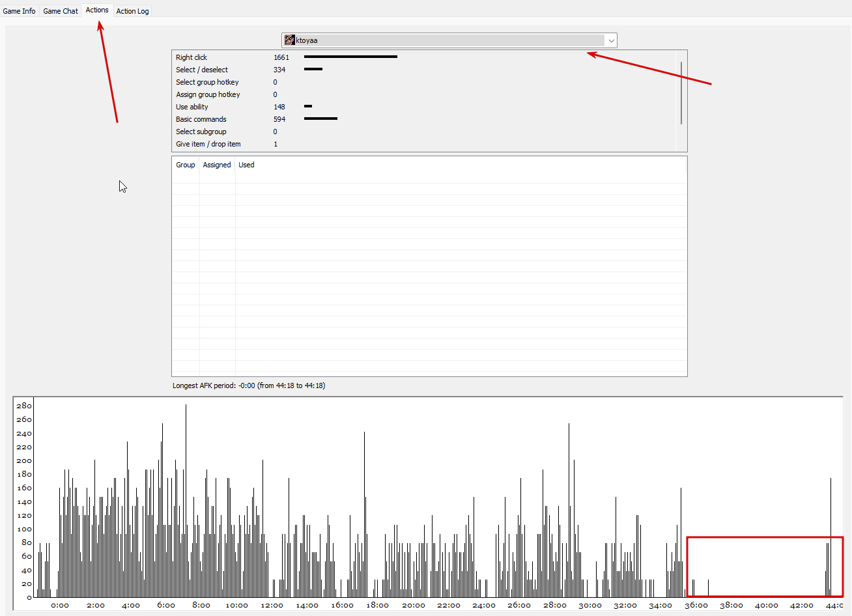The height and width of the screenshot is (616, 852).
Task: Click the ktoyaa player avatar icon
Action: click(x=290, y=40)
